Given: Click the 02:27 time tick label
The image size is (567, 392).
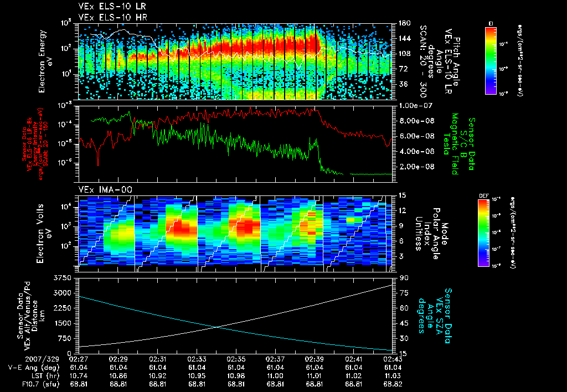Looking at the screenshot, I should pyautogui.click(x=79, y=359).
